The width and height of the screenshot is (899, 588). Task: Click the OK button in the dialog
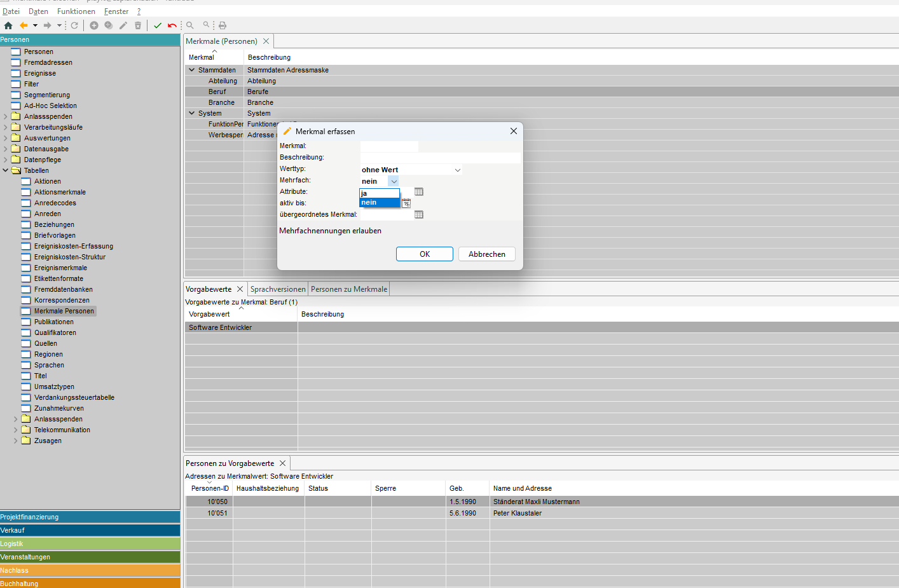(424, 254)
